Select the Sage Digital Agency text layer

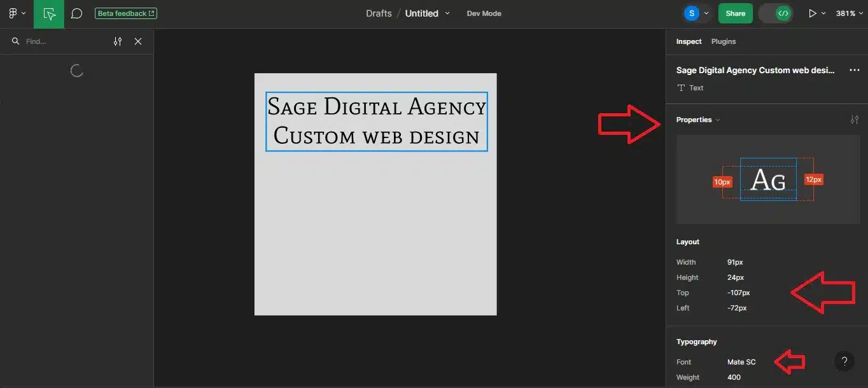pos(377,121)
